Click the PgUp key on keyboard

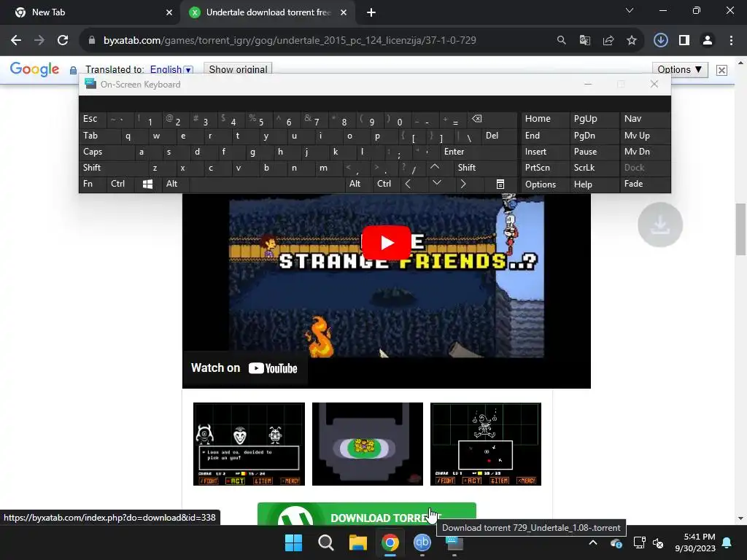593,119
